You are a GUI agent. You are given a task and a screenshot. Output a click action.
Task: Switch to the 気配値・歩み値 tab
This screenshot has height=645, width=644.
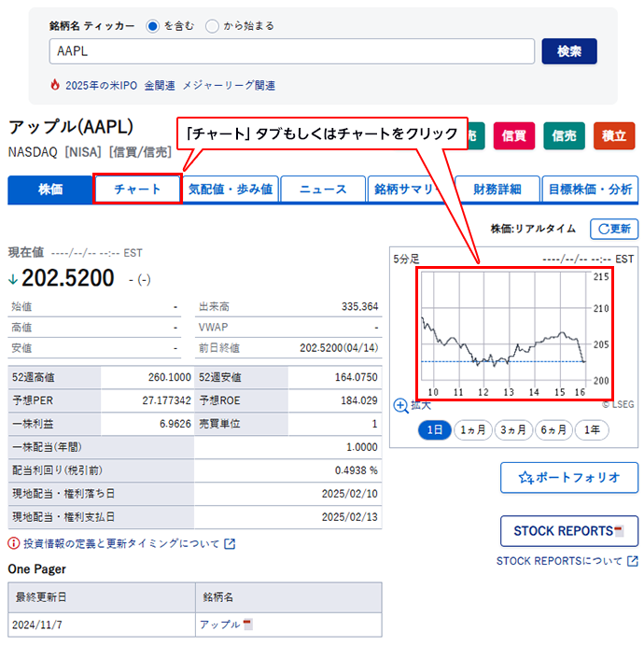click(231, 189)
